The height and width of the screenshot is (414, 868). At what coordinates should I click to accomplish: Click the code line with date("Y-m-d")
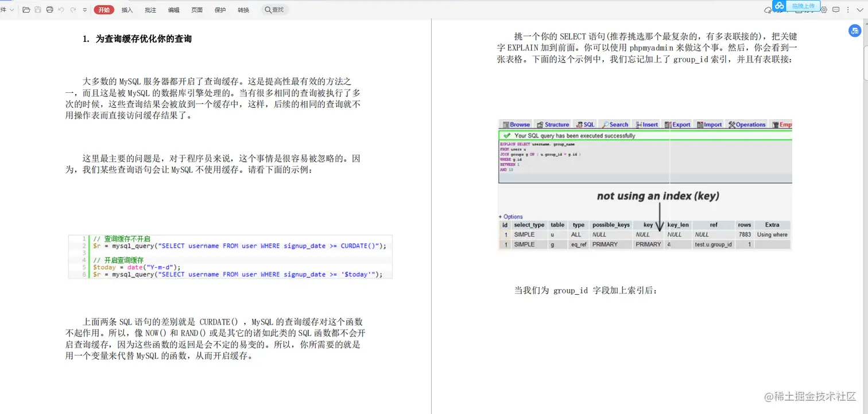tap(137, 267)
